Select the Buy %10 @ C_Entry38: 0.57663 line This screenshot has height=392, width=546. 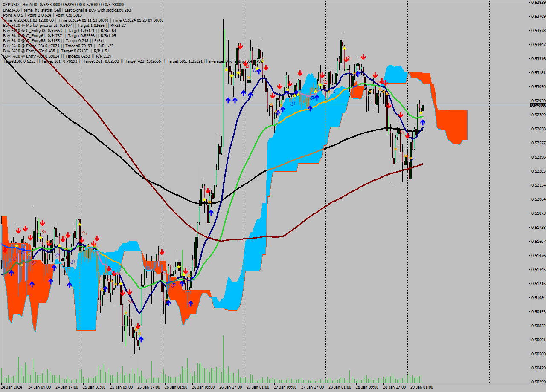tap(59, 30)
